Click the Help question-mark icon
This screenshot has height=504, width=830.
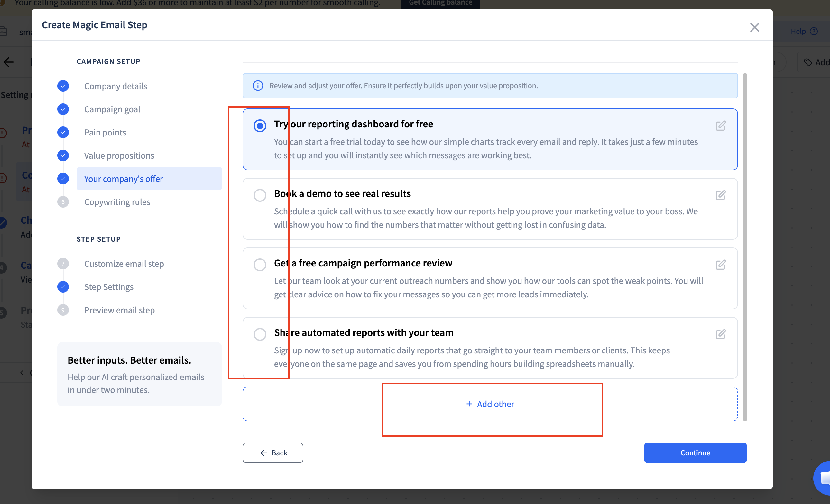814,31
